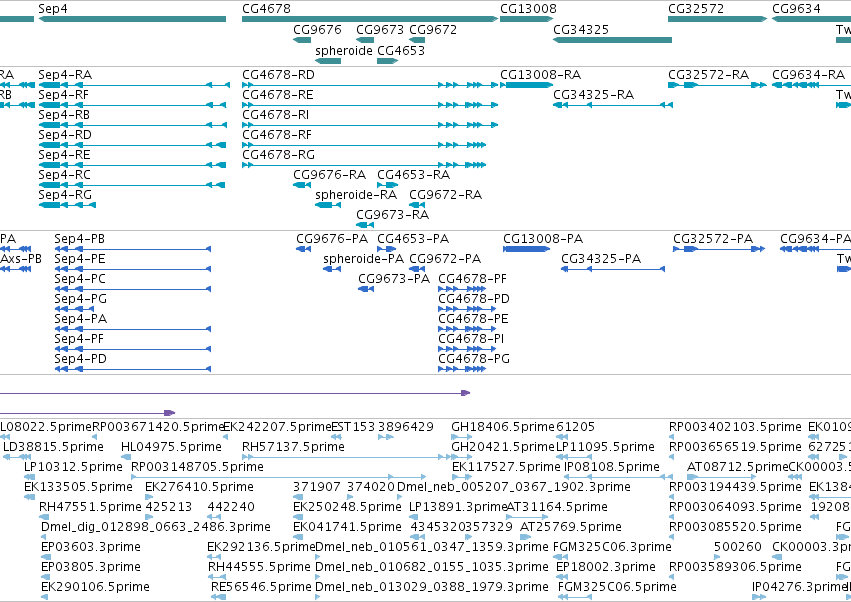The image size is (851, 602).
Task: Click the Sep4-RB transcript label
Action: click(64, 115)
